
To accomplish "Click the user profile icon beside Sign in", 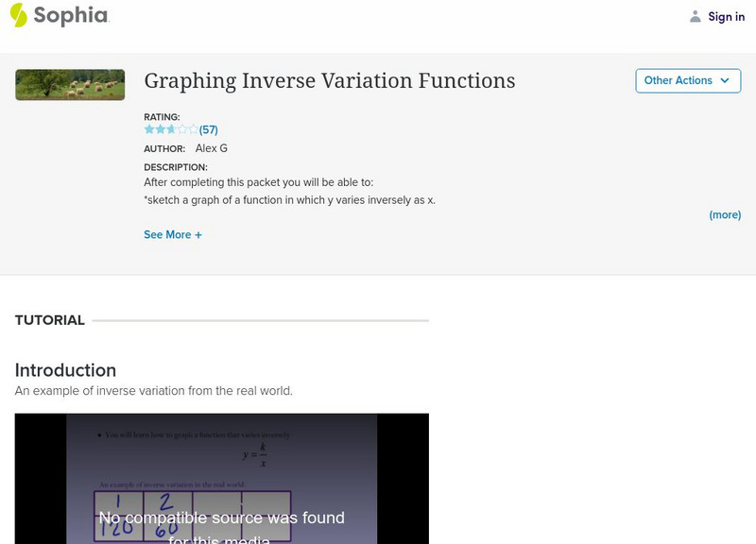I will (x=695, y=16).
